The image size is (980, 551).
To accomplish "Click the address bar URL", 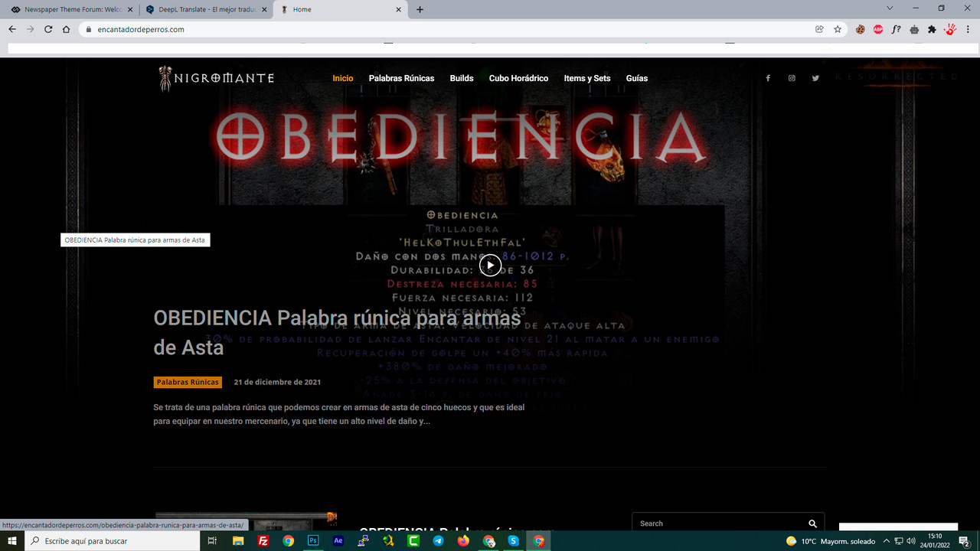I will (x=141, y=29).
